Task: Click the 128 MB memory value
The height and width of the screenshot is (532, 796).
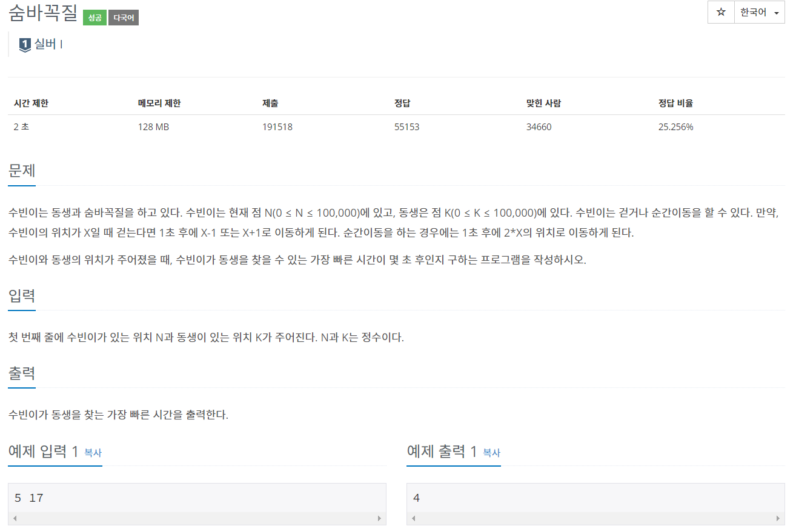Action: pos(153,127)
